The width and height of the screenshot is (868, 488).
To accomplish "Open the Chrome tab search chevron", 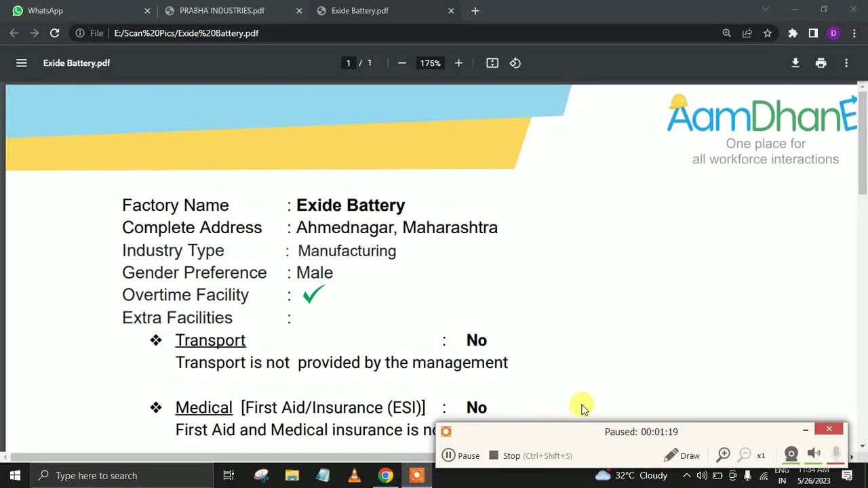I will coord(766,9).
